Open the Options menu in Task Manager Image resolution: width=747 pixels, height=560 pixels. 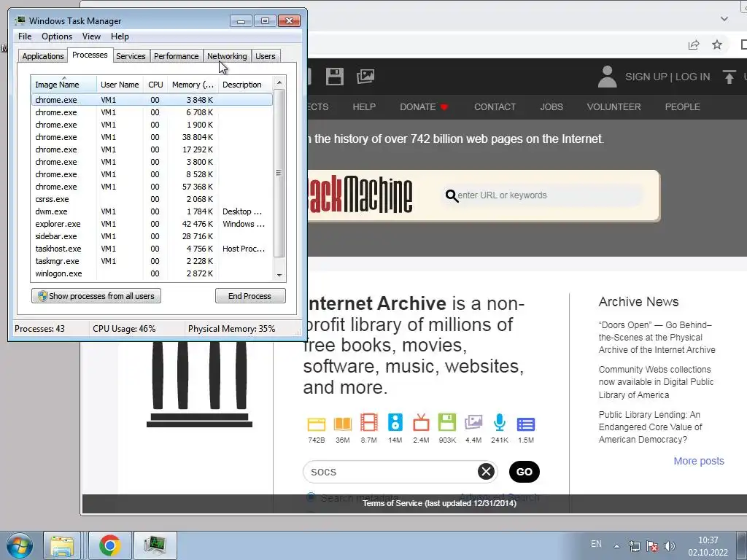click(x=57, y=36)
